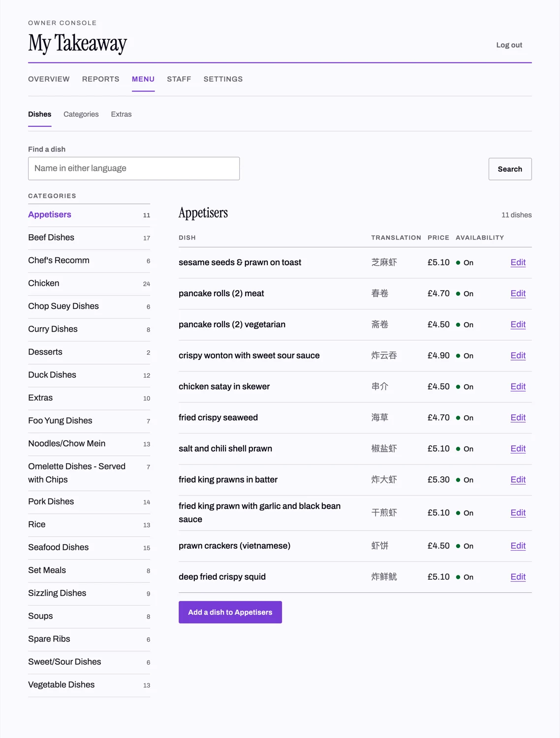Open the Beef Dishes category
Viewport: 560px width, 738px height.
[89, 238]
